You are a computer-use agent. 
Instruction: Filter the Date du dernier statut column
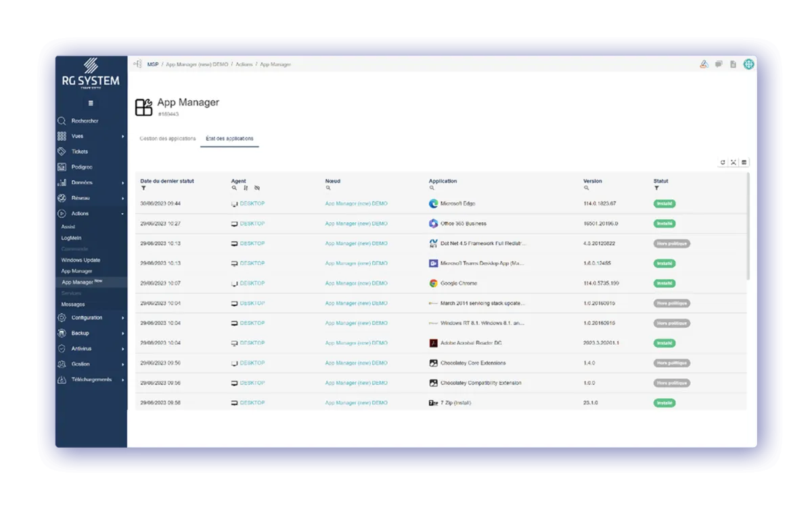[x=143, y=188]
